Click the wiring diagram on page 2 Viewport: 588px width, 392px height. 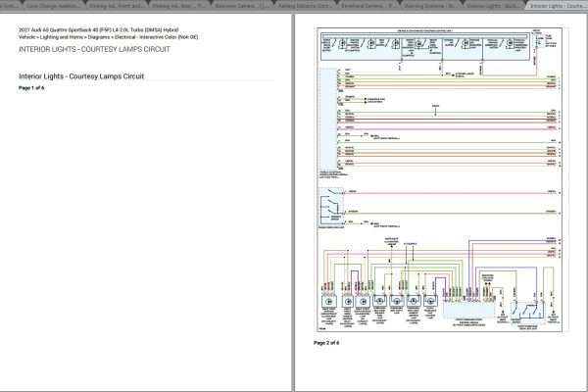coord(439,179)
